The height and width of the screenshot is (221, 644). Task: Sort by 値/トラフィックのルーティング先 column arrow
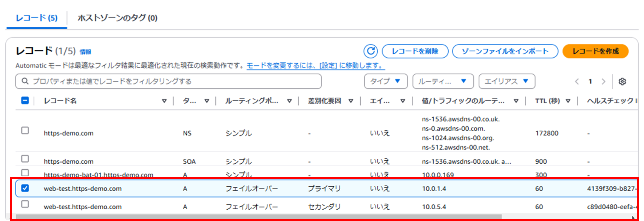click(516, 101)
